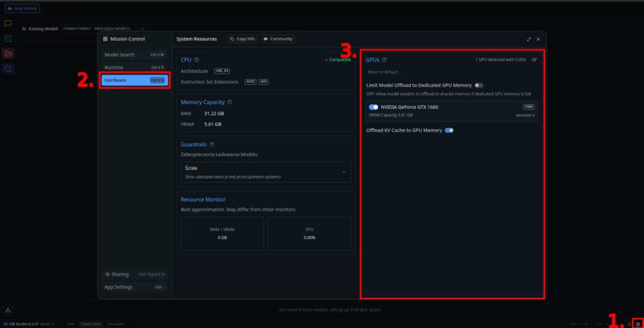Toggle Offload KV Cache to GPU Memory
This screenshot has width=644, height=328.
449,130
